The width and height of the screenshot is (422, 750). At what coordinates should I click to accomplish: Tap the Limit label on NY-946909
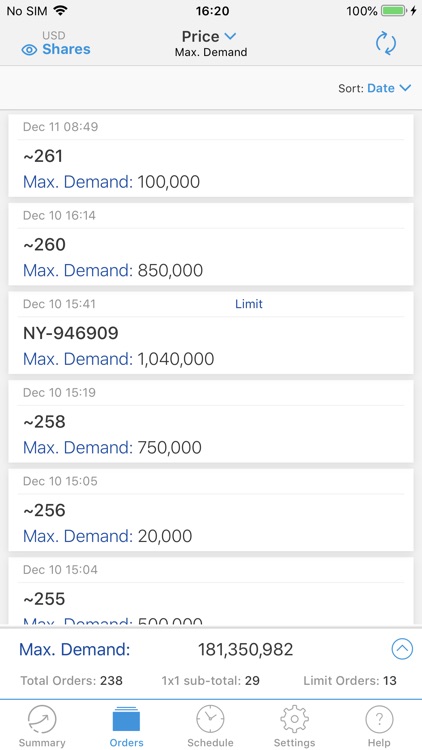point(249,304)
